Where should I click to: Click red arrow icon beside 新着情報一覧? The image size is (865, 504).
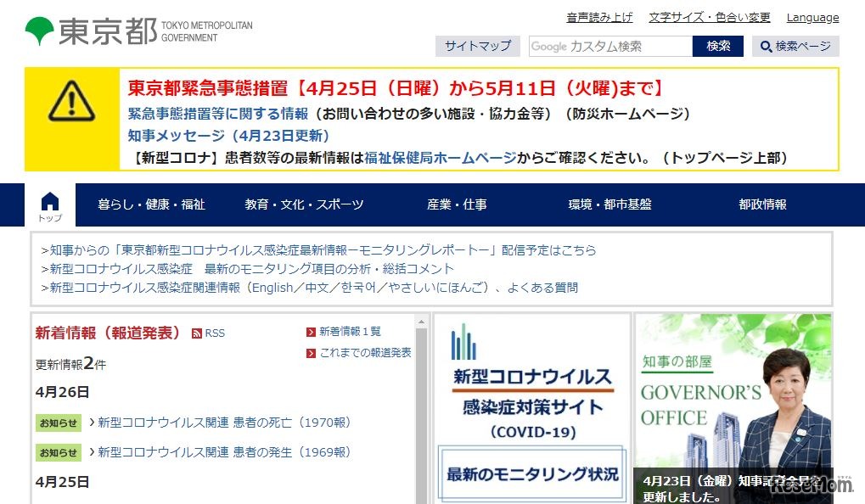(312, 332)
